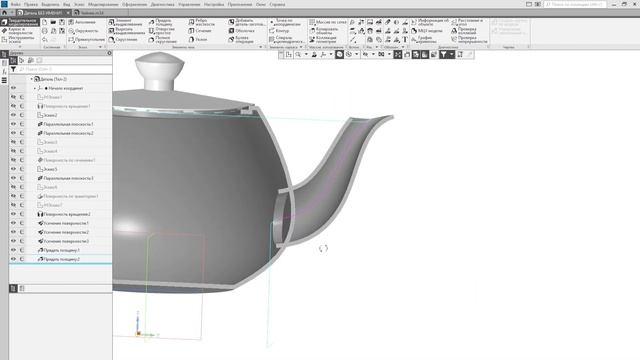Toggle visibility eye of Параллельная плоскость2
This screenshot has height=360, width=640.
(13, 133)
